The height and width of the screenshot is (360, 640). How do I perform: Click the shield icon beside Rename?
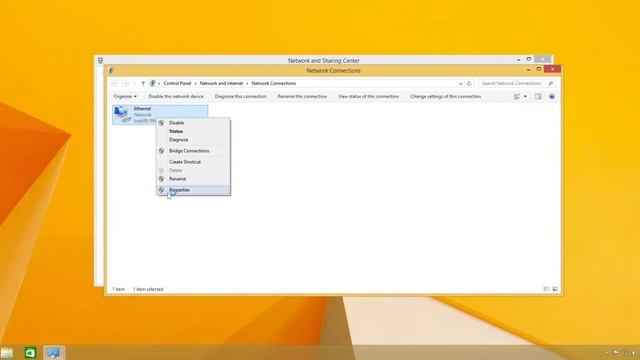pyautogui.click(x=162, y=179)
